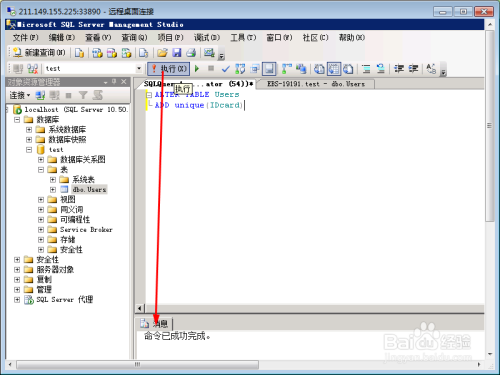This screenshot has height=375, width=500.
Task: Click the 命令已成功完成 message text
Action: [177, 336]
